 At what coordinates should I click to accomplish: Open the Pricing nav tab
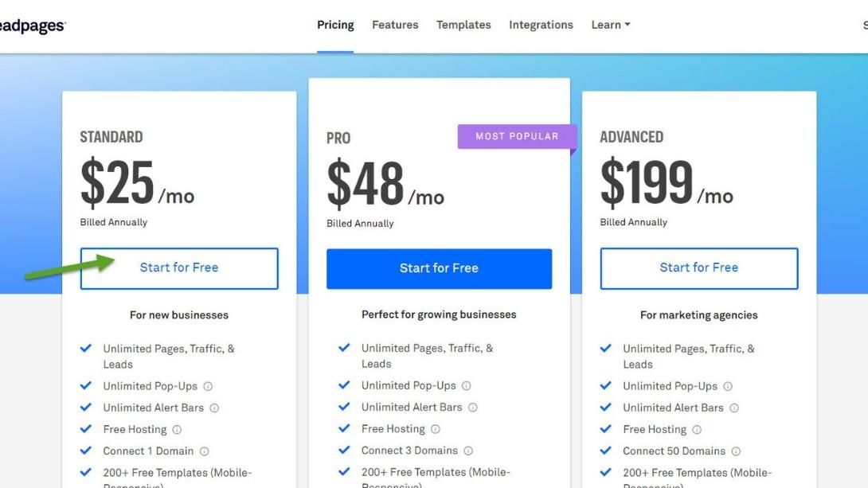tap(335, 25)
